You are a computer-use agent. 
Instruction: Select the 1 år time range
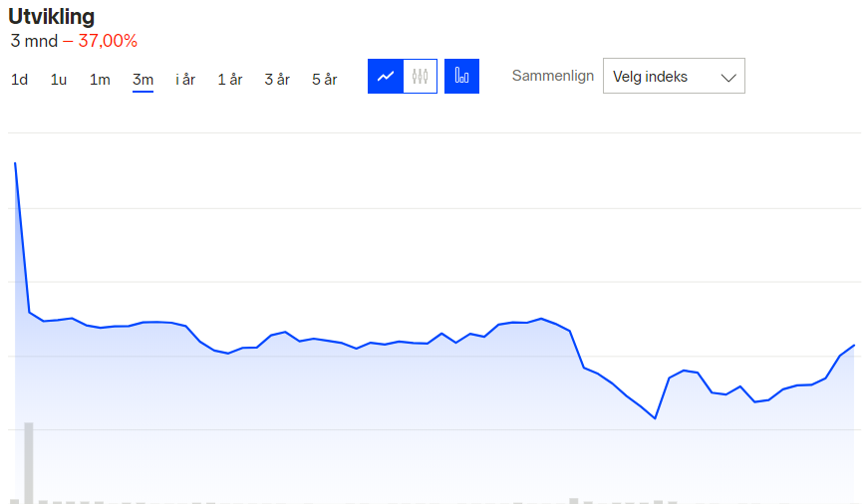230,80
